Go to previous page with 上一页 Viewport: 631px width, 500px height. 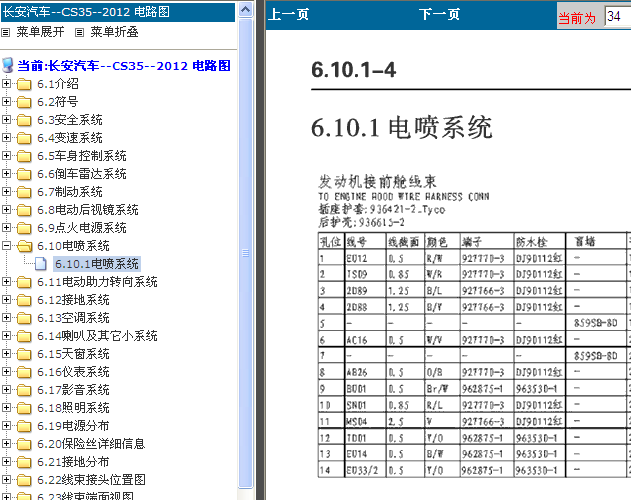pos(289,15)
